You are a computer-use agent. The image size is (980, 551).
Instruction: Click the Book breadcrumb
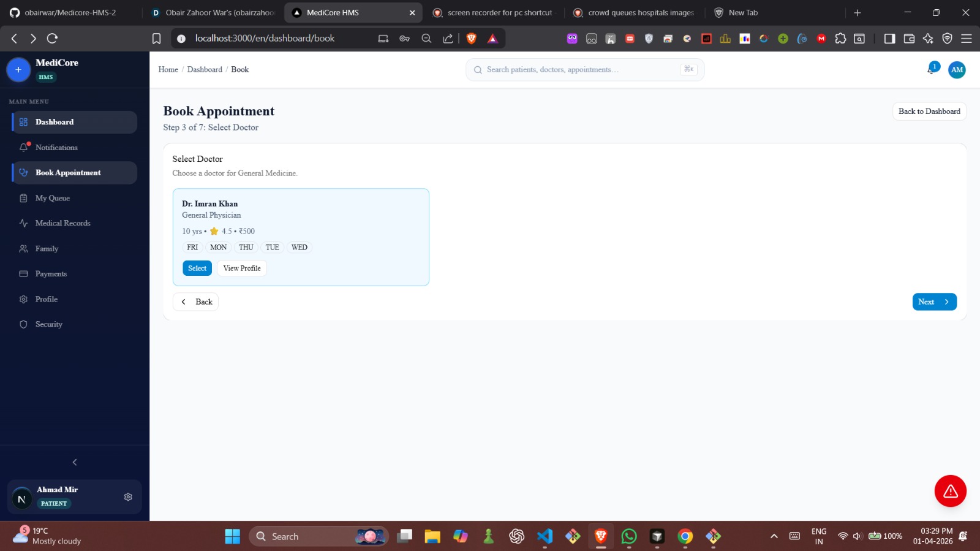click(240, 70)
